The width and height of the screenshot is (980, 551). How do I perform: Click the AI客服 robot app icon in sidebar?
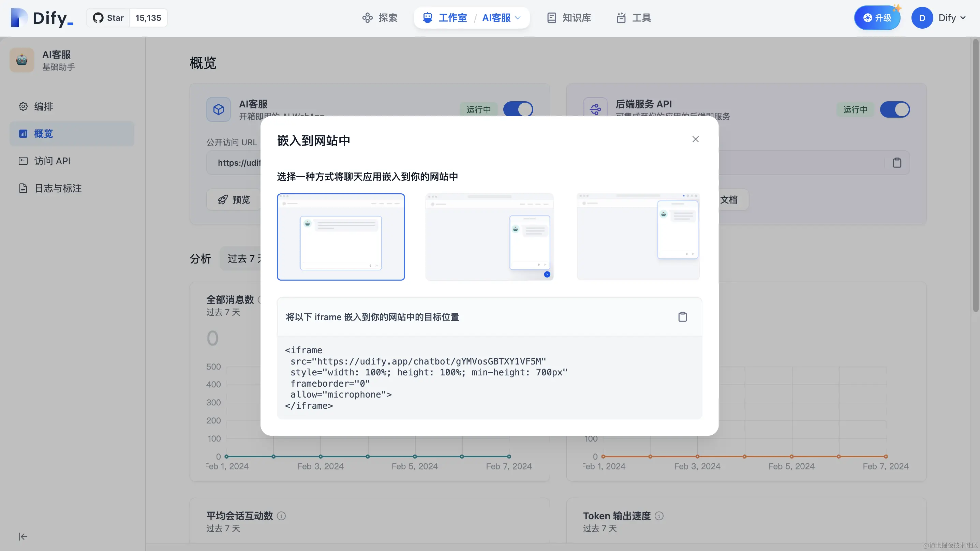click(x=22, y=60)
